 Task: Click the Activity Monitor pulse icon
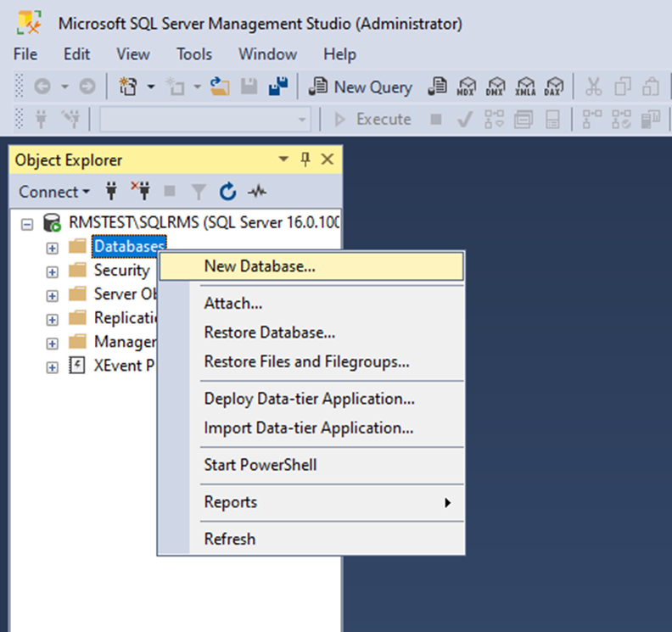click(257, 191)
